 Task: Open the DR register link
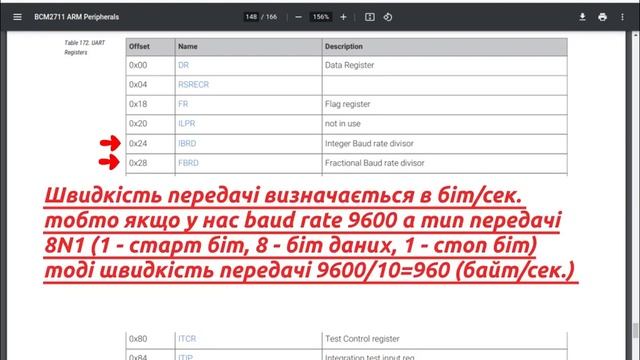pyautogui.click(x=183, y=65)
